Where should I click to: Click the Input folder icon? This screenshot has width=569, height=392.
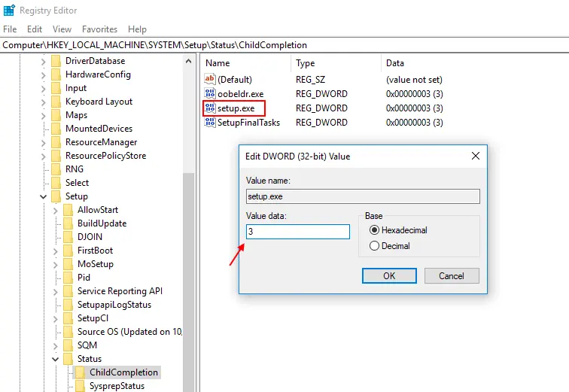tap(56, 88)
